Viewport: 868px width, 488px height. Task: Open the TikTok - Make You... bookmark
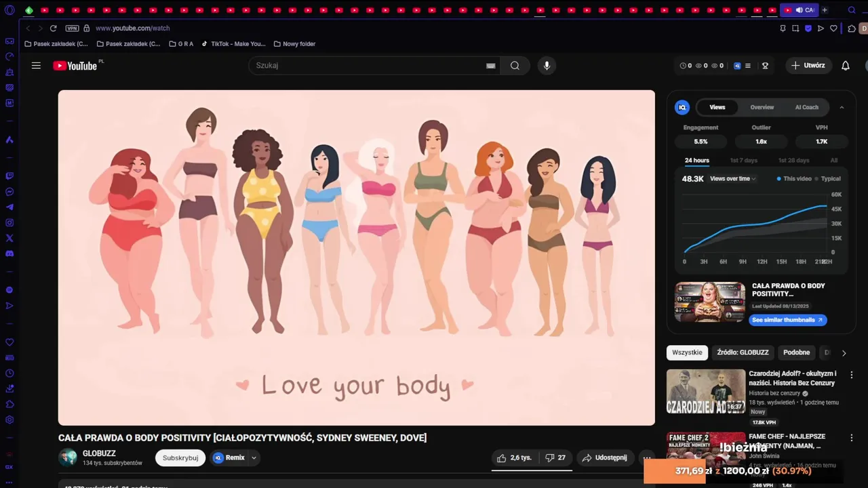[234, 44]
